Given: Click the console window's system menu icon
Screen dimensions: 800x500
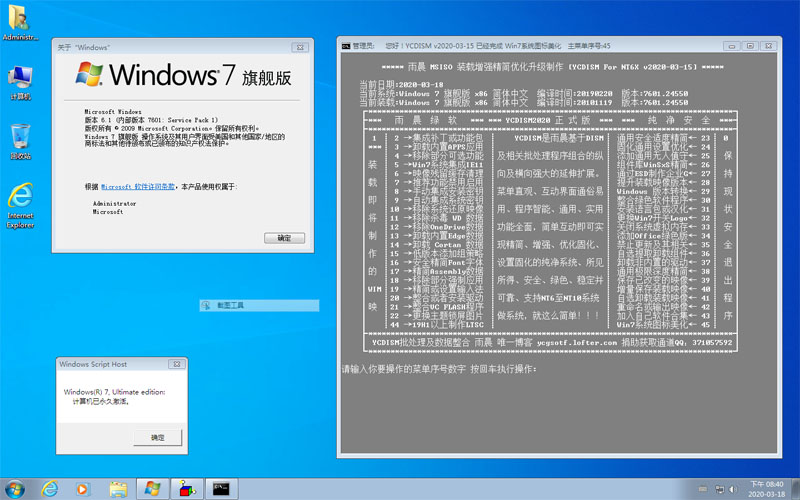Looking at the screenshot, I should point(346,46).
